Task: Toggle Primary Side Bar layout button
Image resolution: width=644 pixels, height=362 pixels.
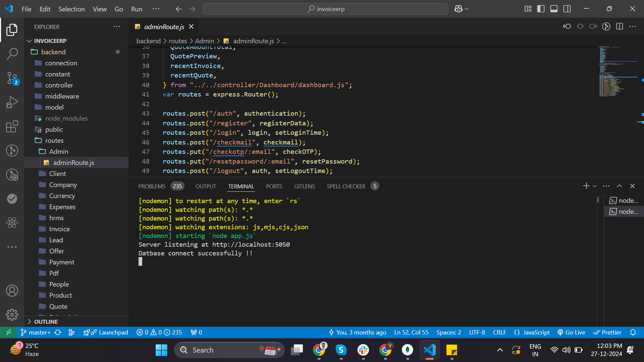Action: (x=541, y=9)
